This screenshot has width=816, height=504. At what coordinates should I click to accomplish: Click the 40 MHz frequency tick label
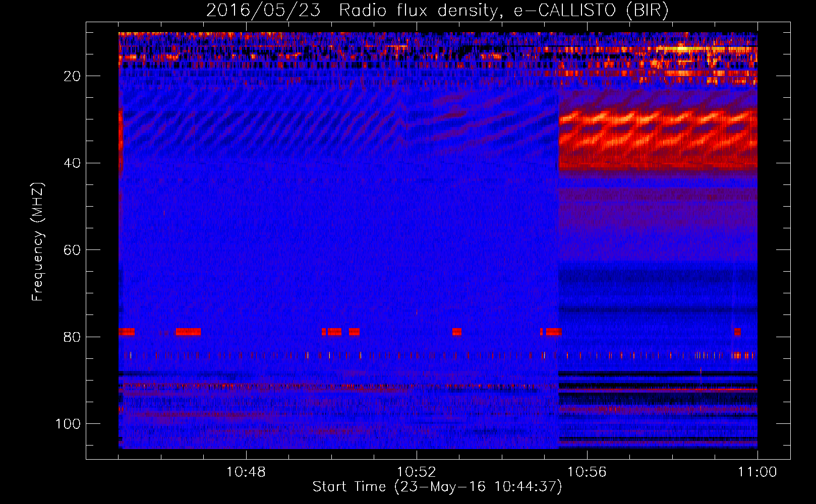click(72, 163)
